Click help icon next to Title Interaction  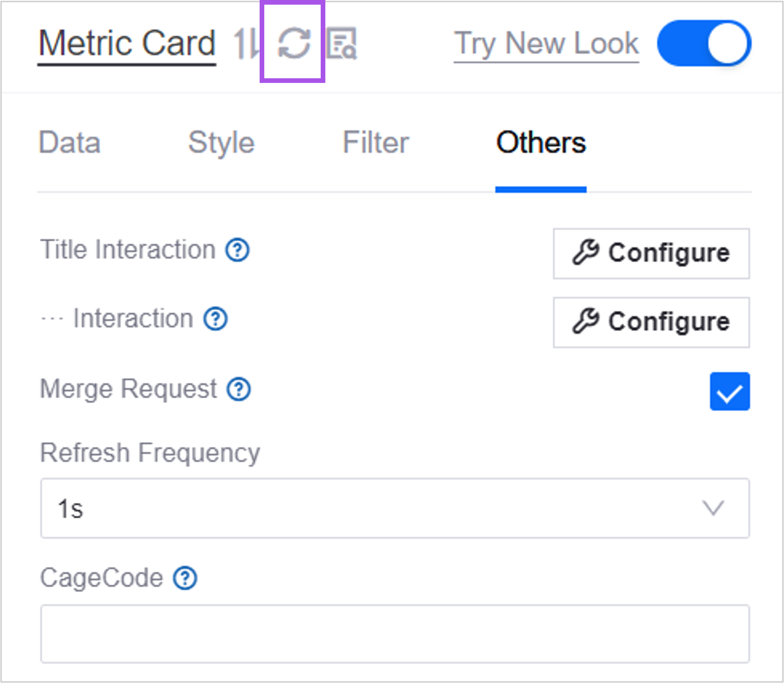tap(238, 250)
